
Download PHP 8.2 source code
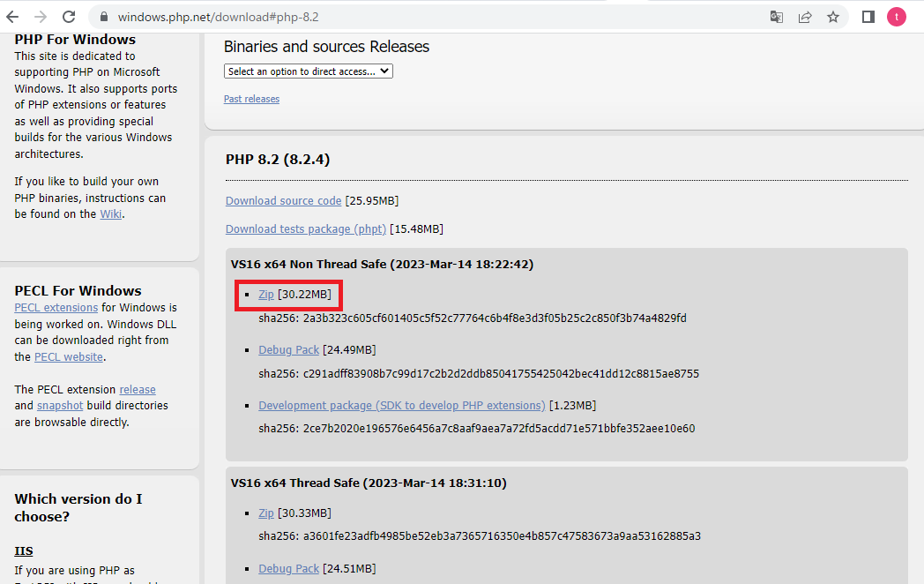point(283,200)
